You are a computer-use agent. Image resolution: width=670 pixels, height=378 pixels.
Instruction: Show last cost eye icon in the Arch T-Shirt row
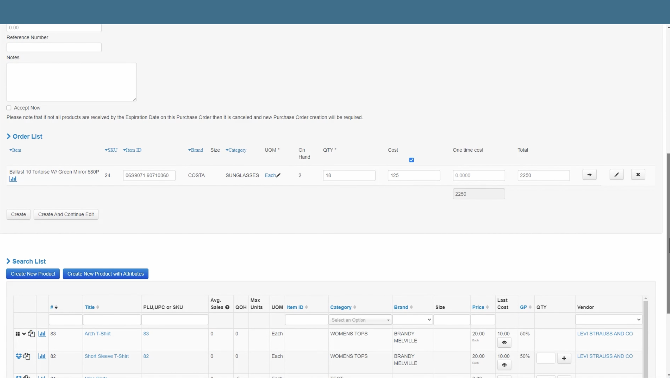point(504,343)
